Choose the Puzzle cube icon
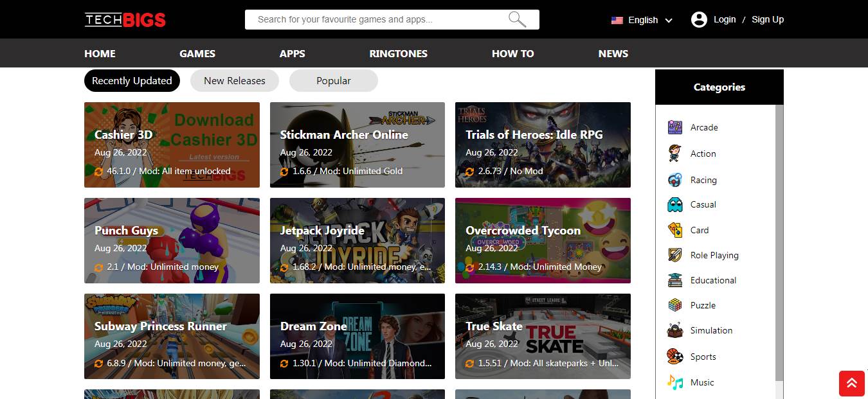This screenshot has width=868, height=399. point(674,305)
